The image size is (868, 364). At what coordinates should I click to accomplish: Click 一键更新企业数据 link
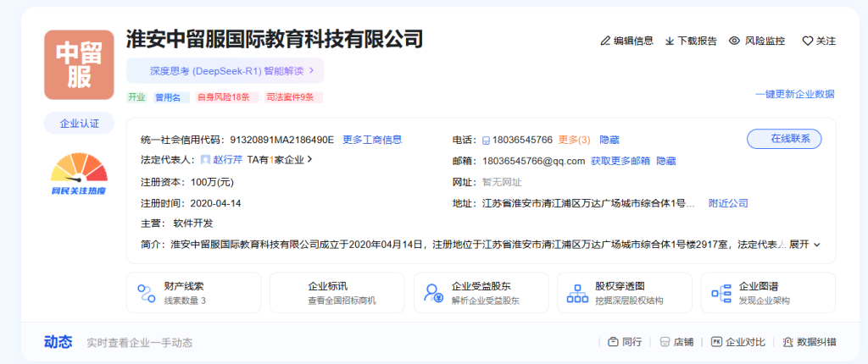point(795,94)
